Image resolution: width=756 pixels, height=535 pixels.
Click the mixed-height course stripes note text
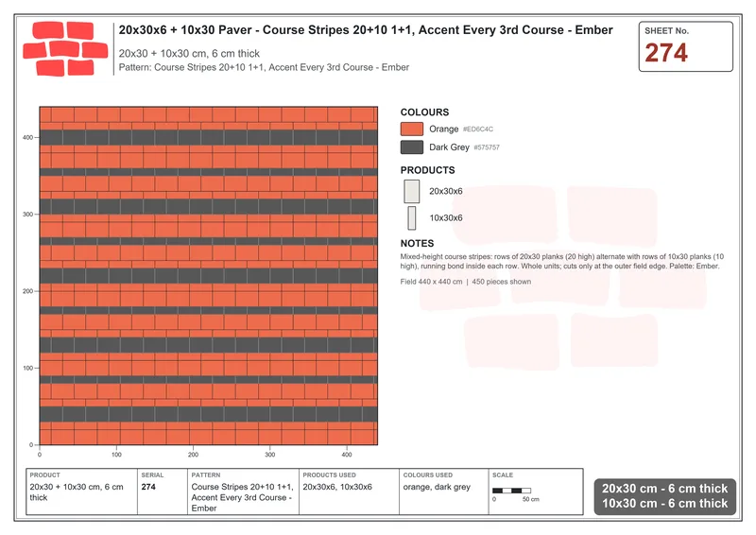point(561,262)
